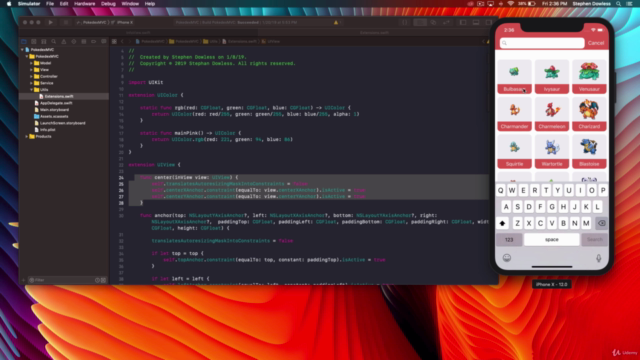Tap the Squirtle card in simulator

(514, 151)
